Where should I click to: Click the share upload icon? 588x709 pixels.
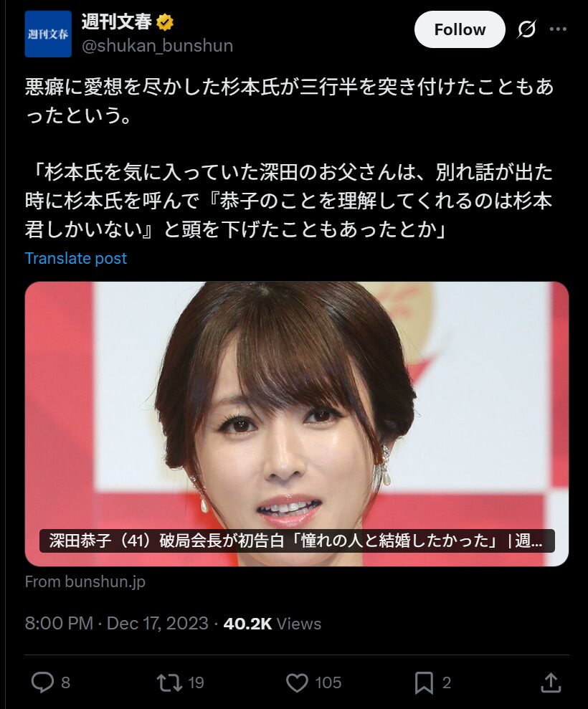[x=551, y=682]
